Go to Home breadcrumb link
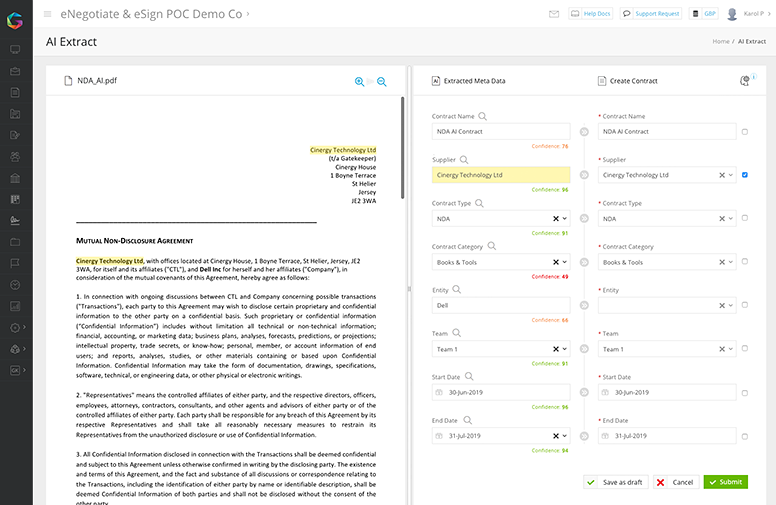776x505 pixels. [x=721, y=42]
